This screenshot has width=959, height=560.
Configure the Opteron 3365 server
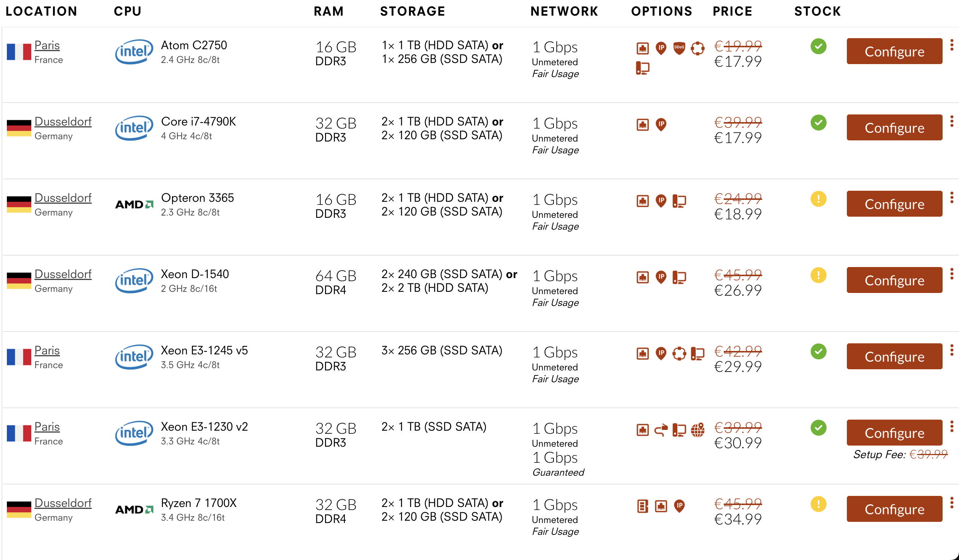click(894, 204)
